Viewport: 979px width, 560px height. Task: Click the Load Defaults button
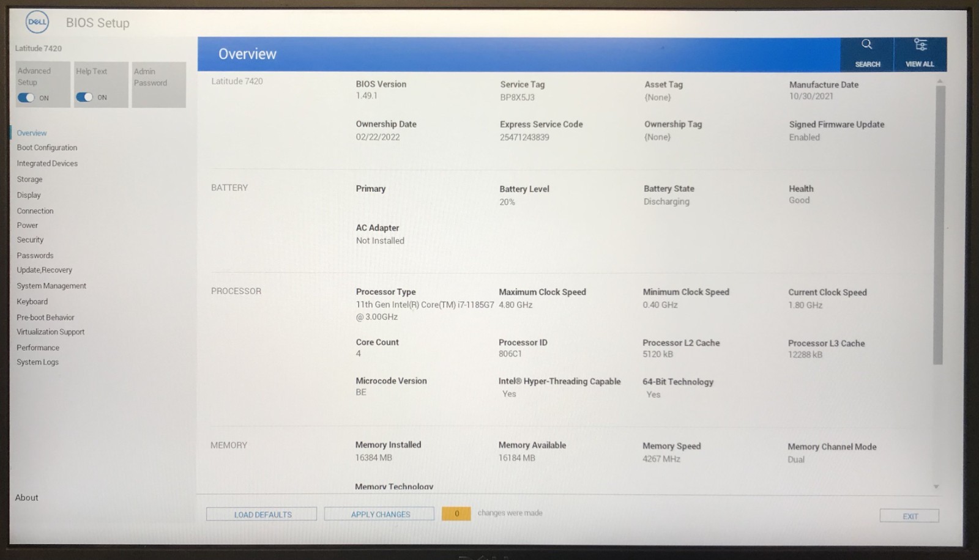point(262,514)
